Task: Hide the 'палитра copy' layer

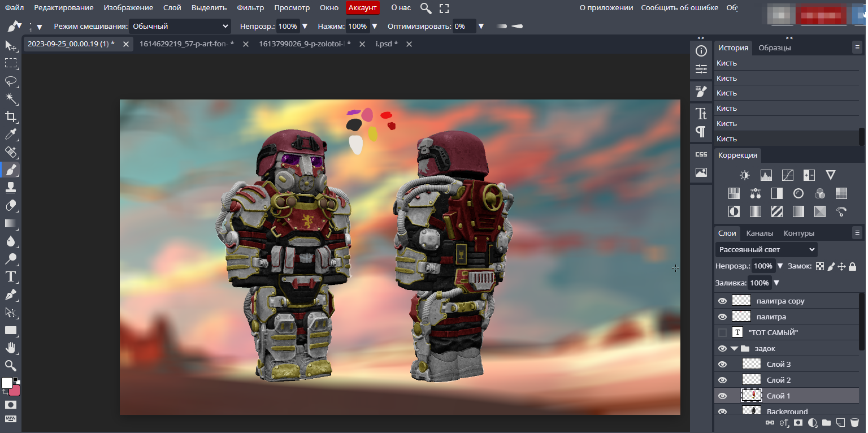Action: click(722, 301)
